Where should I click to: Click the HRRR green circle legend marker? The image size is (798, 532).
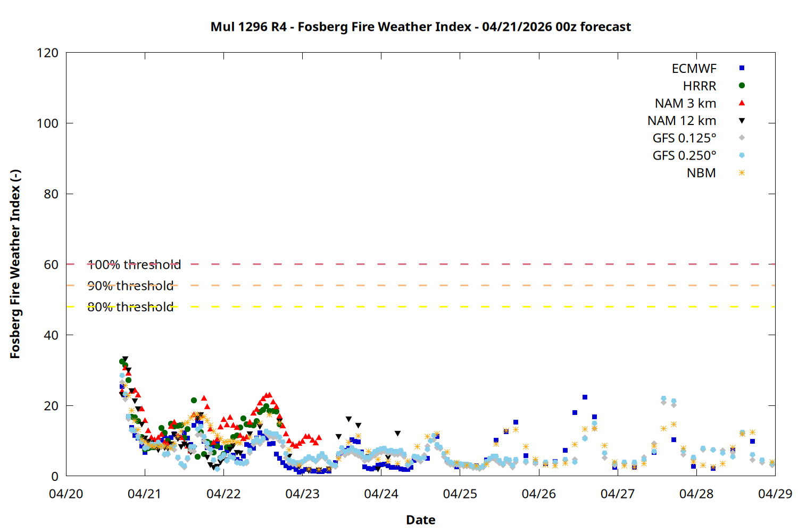click(742, 86)
